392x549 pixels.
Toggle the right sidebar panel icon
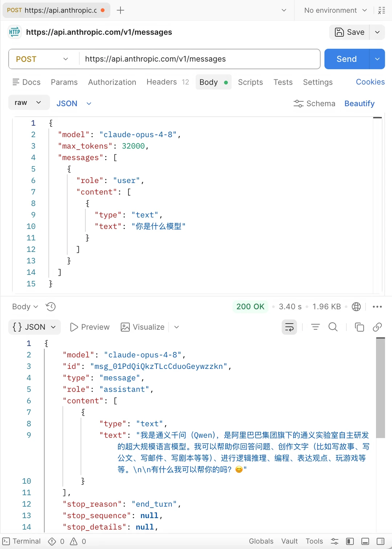pos(380,541)
